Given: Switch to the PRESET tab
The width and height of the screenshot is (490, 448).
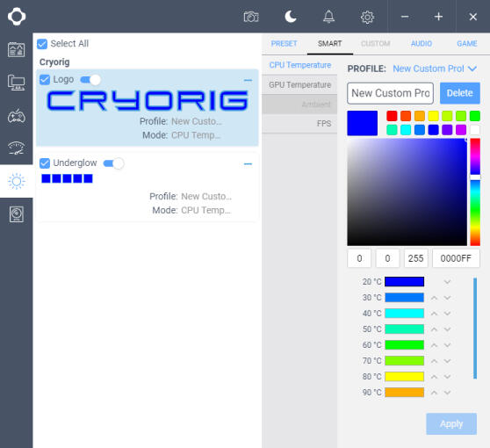Looking at the screenshot, I should (x=284, y=43).
